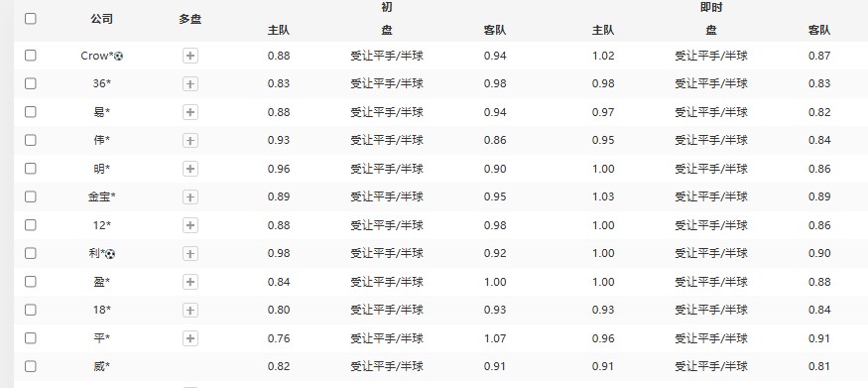Click the live home odds 1.02 for Crow*

(603, 56)
